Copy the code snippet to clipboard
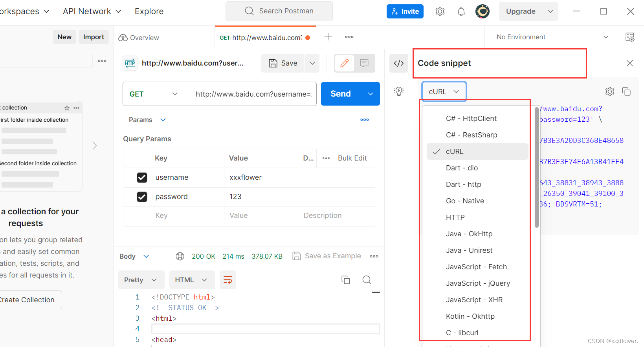 pyautogui.click(x=626, y=91)
